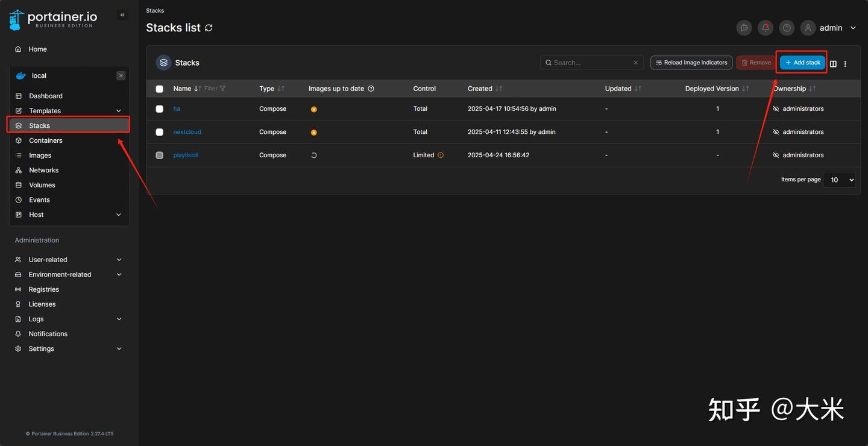
Task: Open the playlistdl stack link
Action: [x=186, y=155]
